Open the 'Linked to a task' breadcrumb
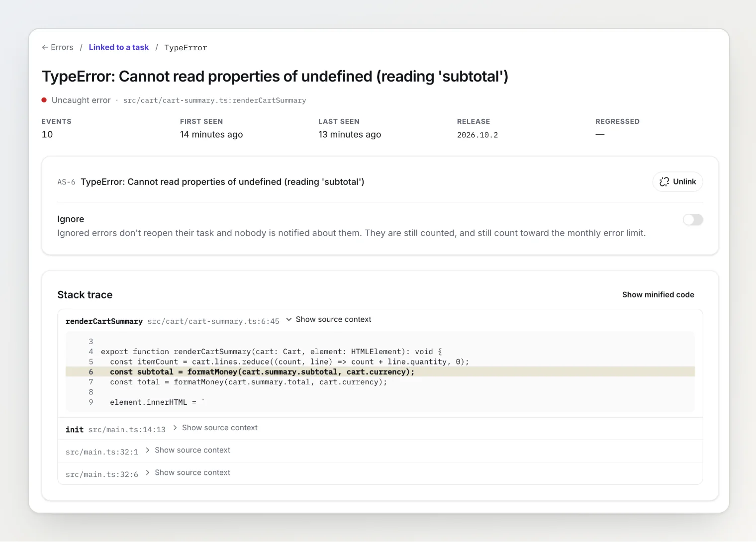This screenshot has width=756, height=542. pos(118,47)
